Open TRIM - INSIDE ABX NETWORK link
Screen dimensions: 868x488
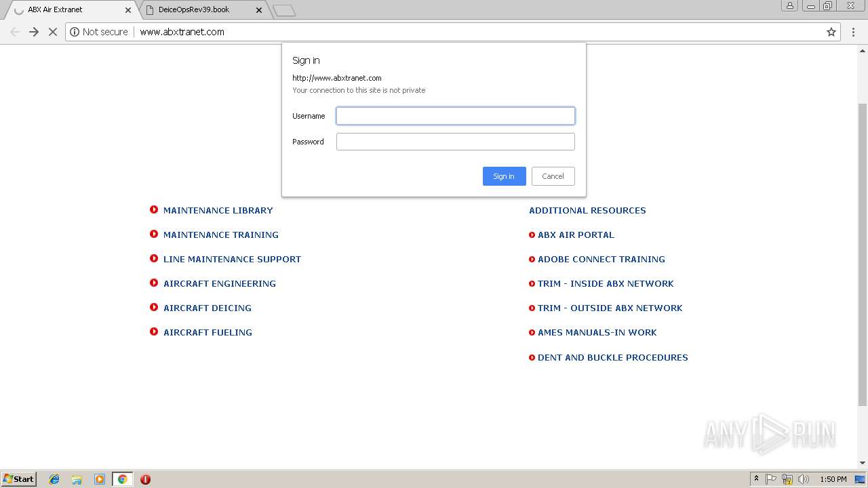click(606, 284)
